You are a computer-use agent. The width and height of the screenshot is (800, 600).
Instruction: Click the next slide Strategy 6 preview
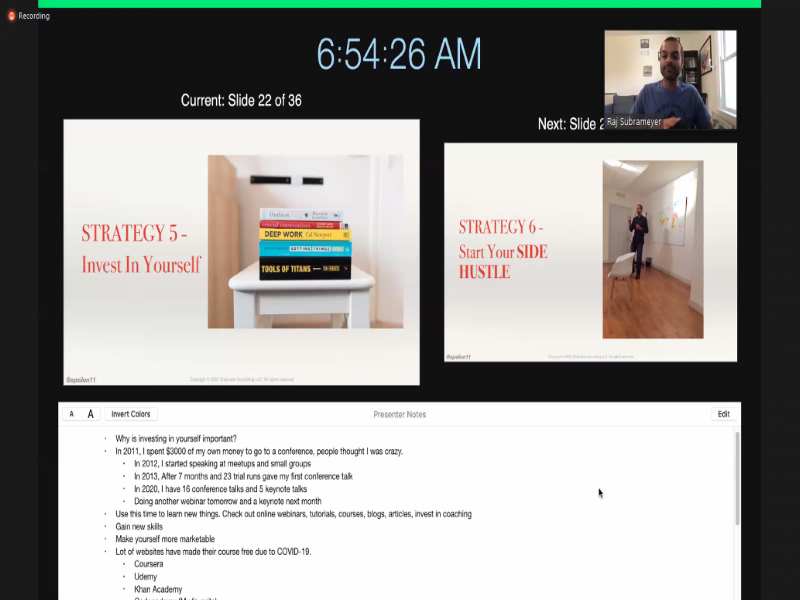(x=590, y=252)
